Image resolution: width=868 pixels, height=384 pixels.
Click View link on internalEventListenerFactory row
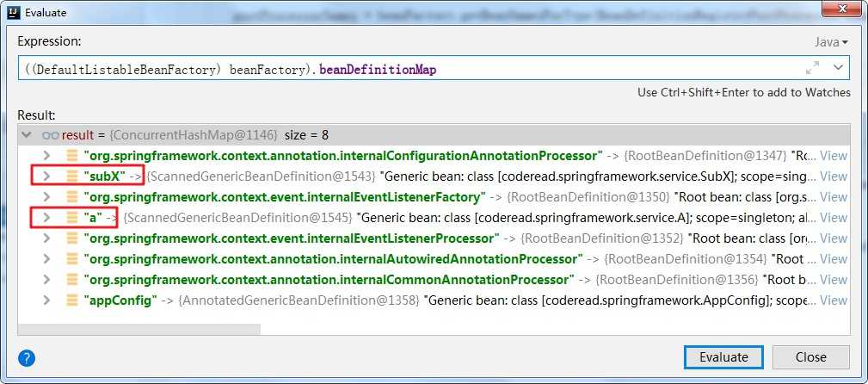(834, 196)
